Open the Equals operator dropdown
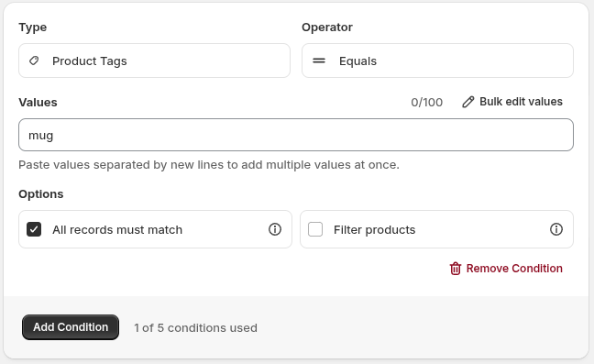 pos(437,61)
